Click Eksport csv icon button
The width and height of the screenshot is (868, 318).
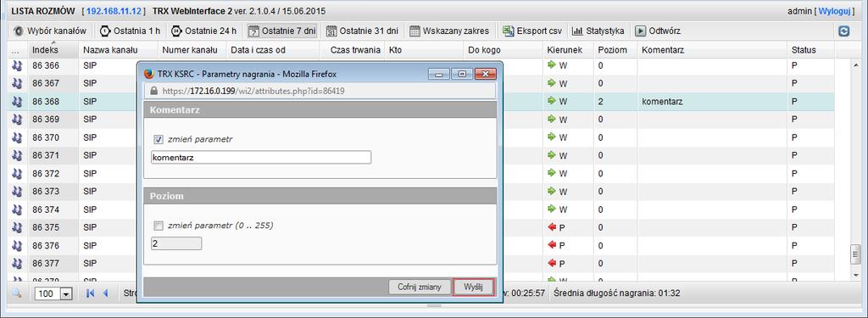tap(532, 31)
